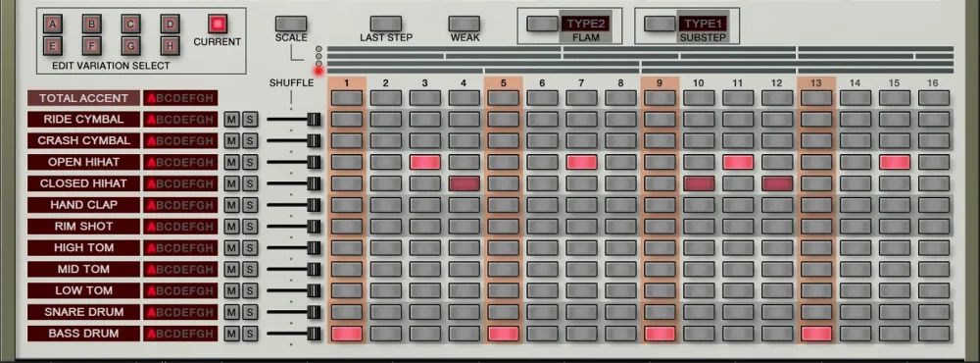Click Bass Drum variation selector ABCDEFGH

click(180, 334)
